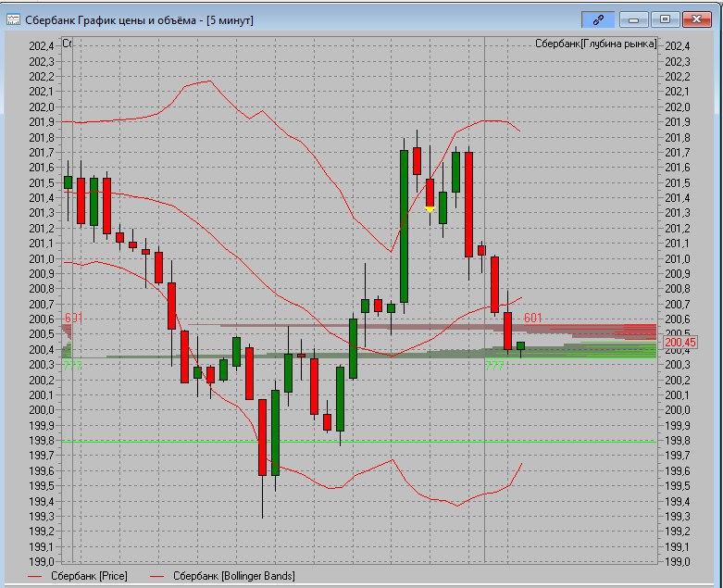Close the Сбербанк chart window
The width and height of the screenshot is (723, 588).
click(x=696, y=19)
